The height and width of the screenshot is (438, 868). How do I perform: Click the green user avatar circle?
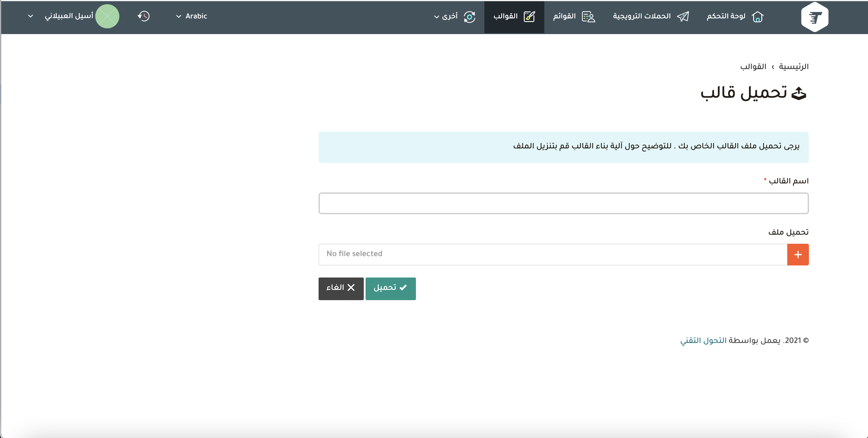coord(107,16)
